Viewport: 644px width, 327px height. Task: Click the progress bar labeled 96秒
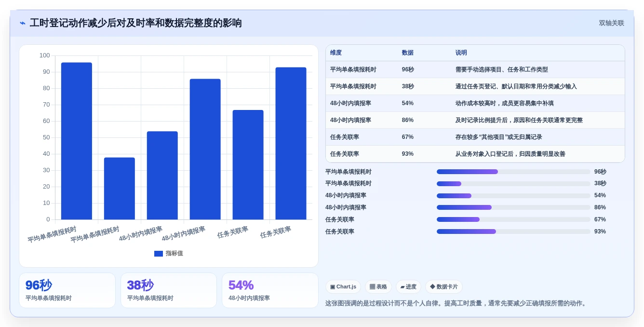point(513,172)
